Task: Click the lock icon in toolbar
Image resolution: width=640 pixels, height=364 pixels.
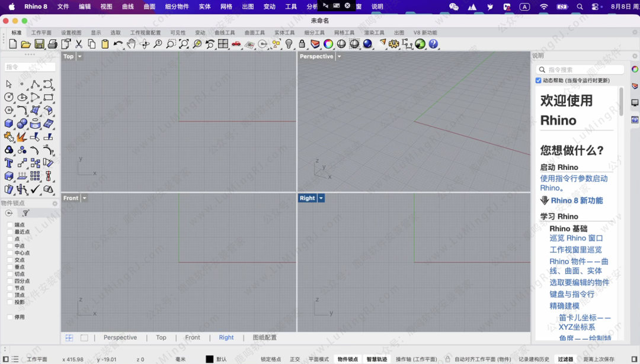Action: point(302,44)
